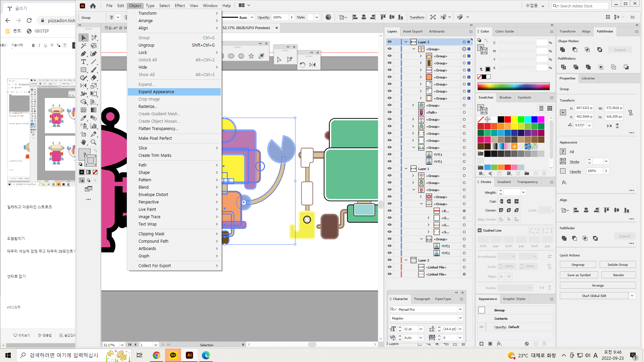644x362 pixels.
Task: Open the font family dropdown
Action: pyautogui.click(x=460, y=309)
